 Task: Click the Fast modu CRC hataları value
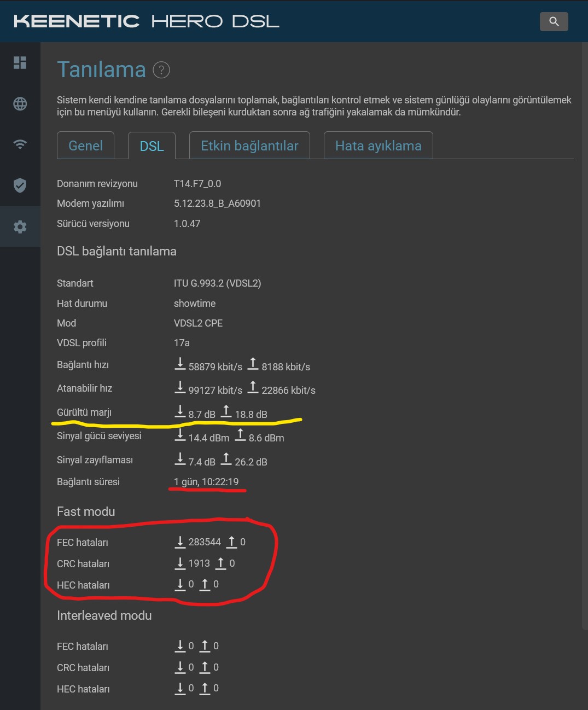[x=199, y=563]
